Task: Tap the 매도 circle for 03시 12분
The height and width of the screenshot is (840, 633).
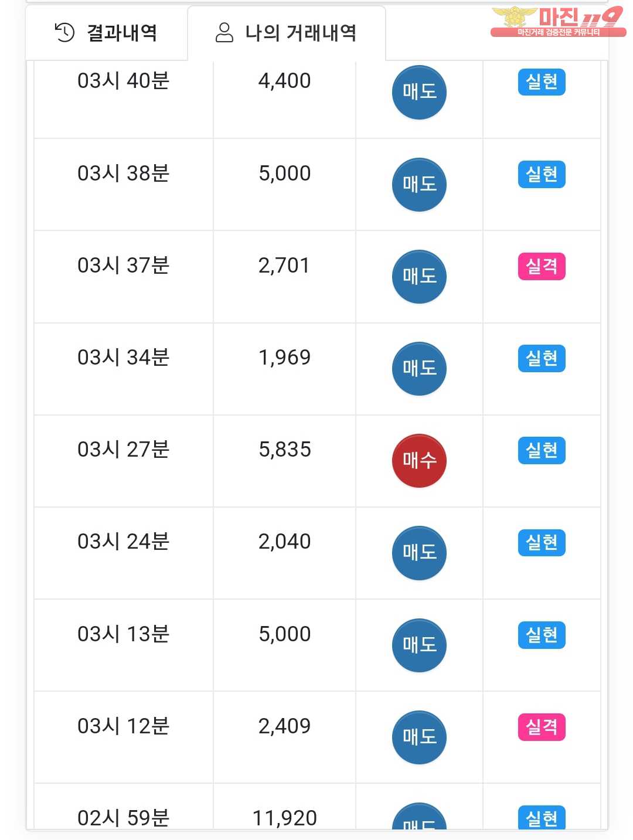Action: (x=419, y=737)
